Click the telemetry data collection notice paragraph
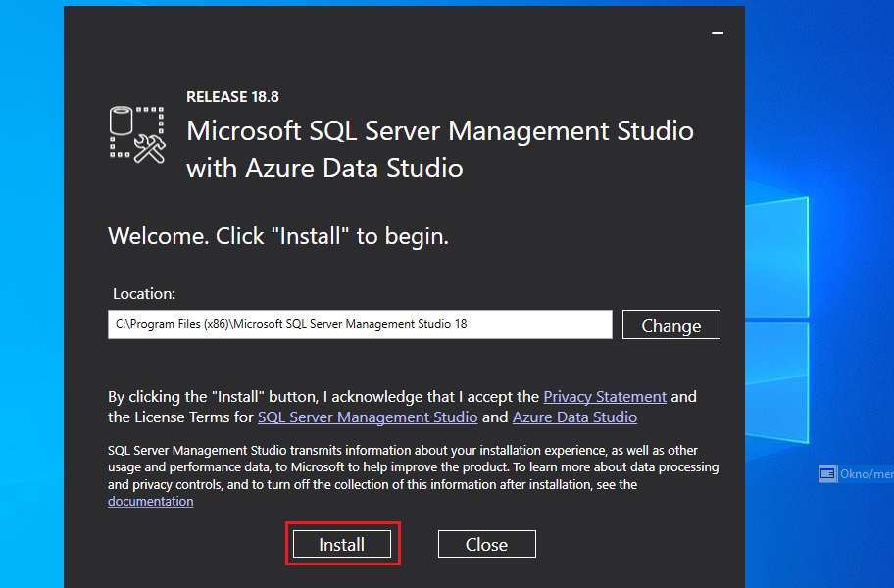The height and width of the screenshot is (588, 894). tap(412, 467)
